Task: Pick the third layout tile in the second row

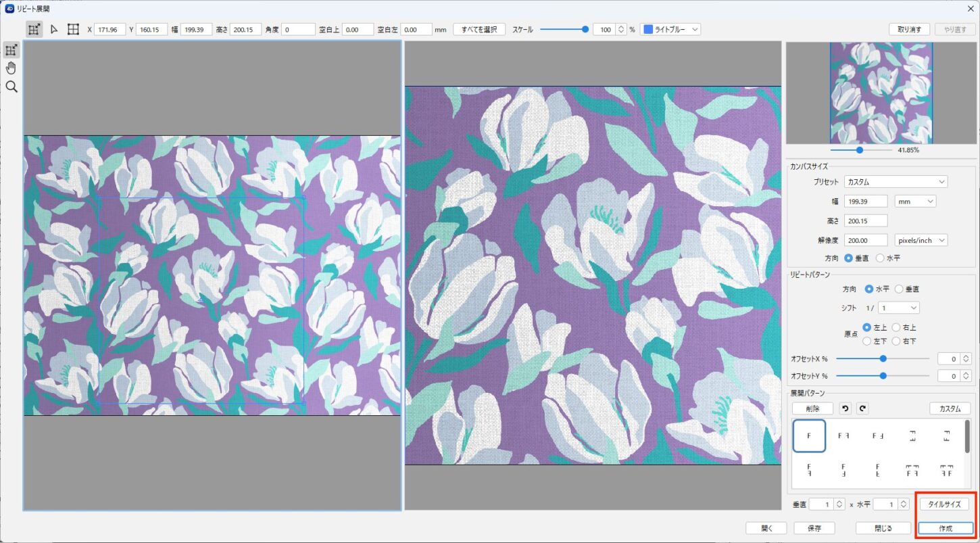Action: 877,470
